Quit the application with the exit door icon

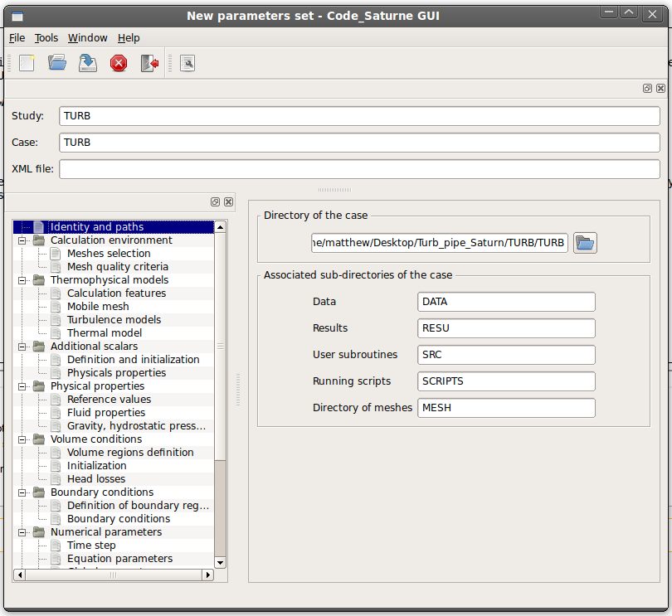coord(149,63)
